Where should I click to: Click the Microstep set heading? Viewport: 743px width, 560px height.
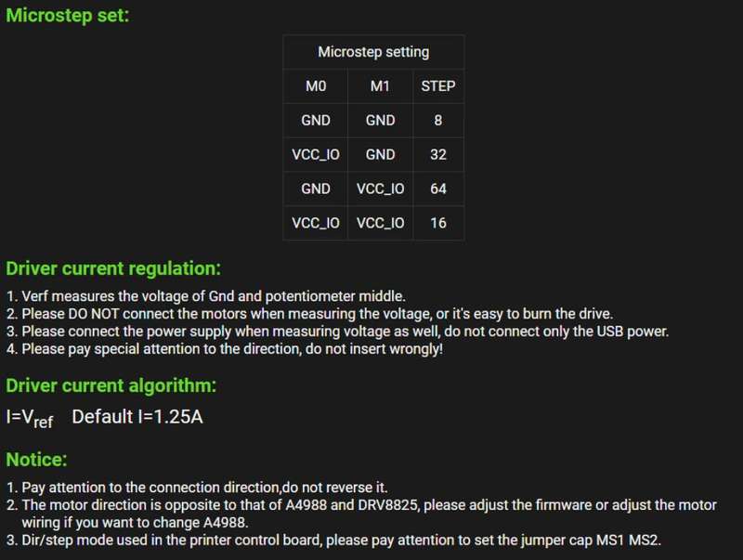coord(67,16)
